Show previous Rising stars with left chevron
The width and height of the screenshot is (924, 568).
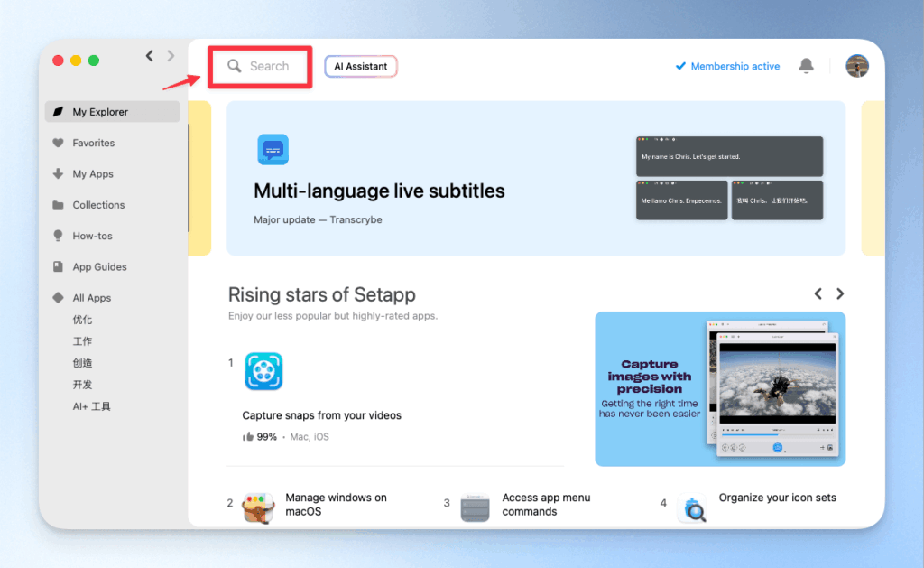(818, 293)
